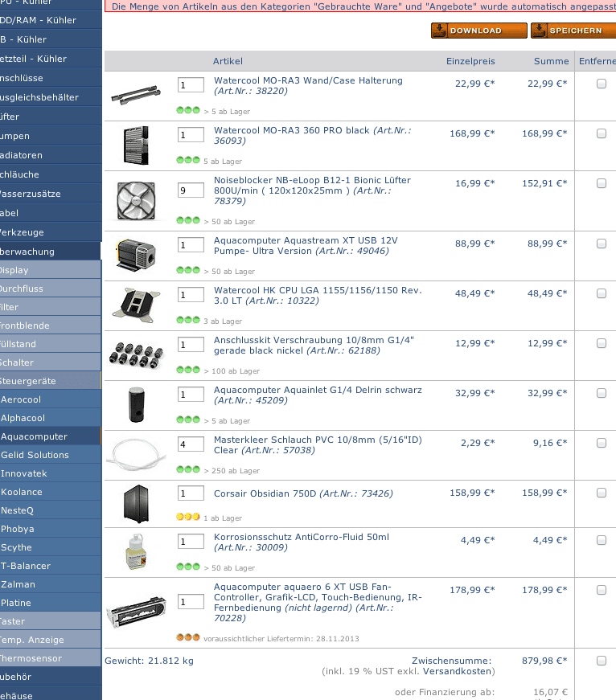This screenshot has height=700, width=616.
Task: Click the Speichern button
Action: pyautogui.click(x=573, y=31)
